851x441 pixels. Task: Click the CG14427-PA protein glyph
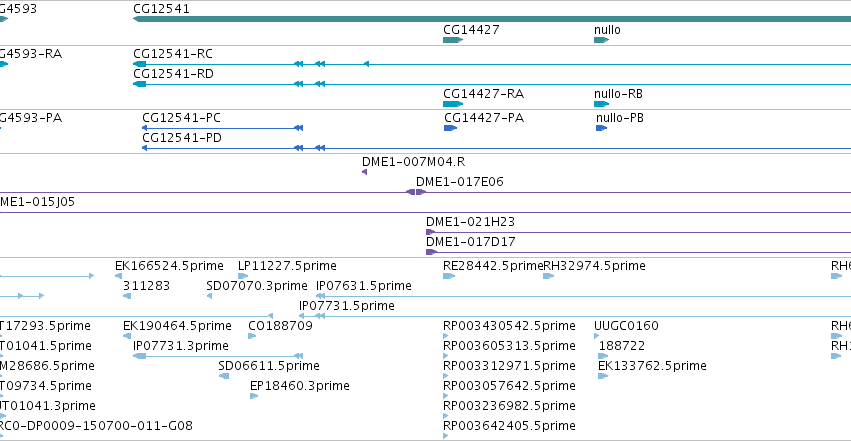coord(450,128)
